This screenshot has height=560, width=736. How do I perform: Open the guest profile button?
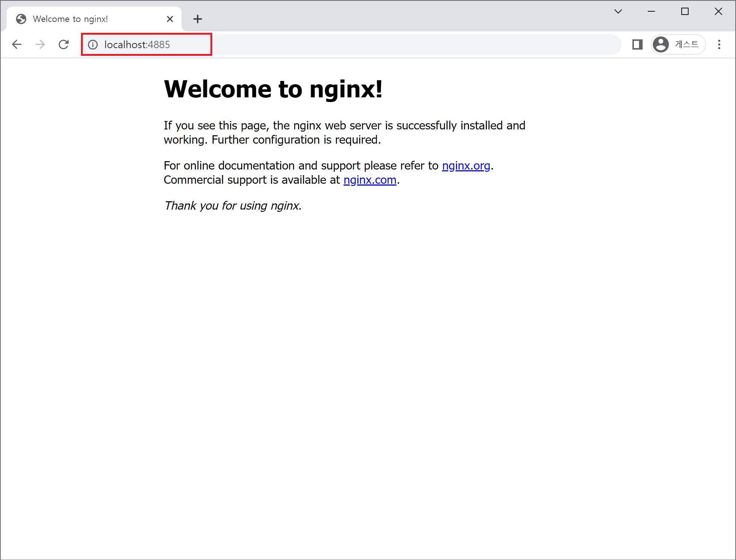click(x=678, y=44)
